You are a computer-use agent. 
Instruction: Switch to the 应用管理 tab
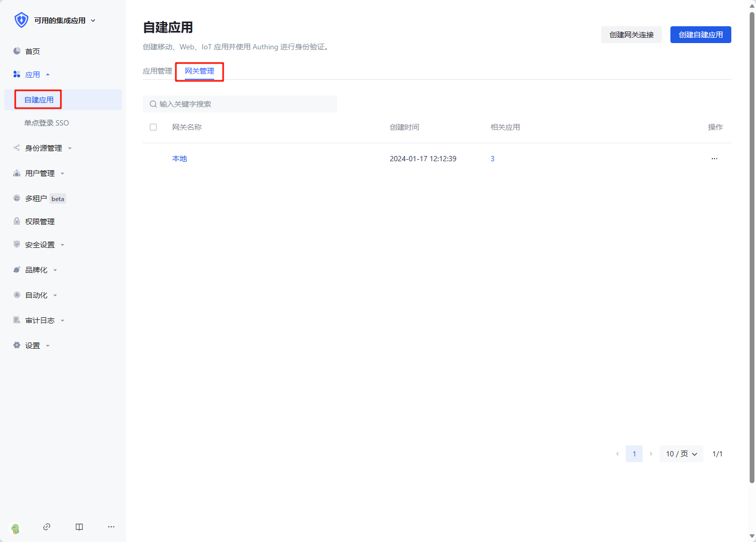tap(157, 71)
